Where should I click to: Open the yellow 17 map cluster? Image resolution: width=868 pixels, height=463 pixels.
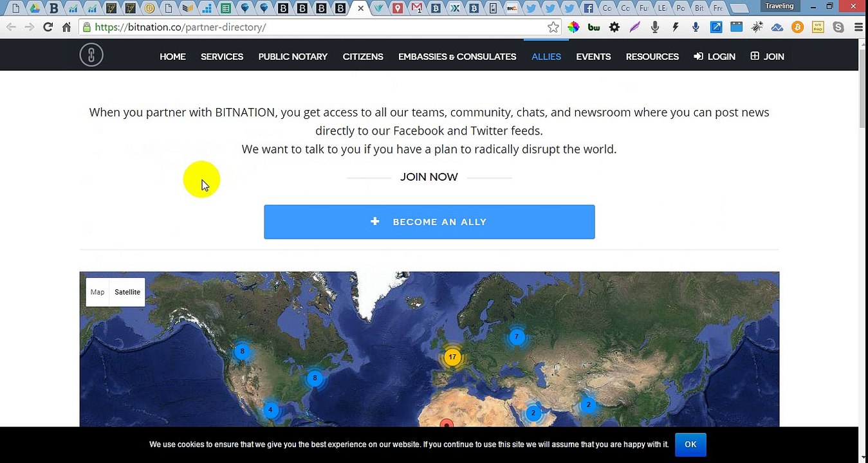tap(452, 357)
